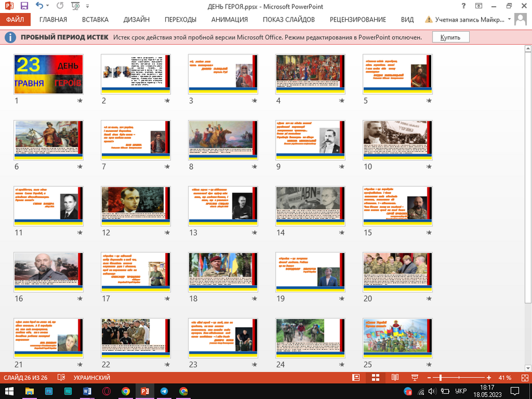This screenshot has width=532, height=399.
Task: Open the РЕЦЕНЗИРОВАНИЕ tab
Action: [358, 19]
